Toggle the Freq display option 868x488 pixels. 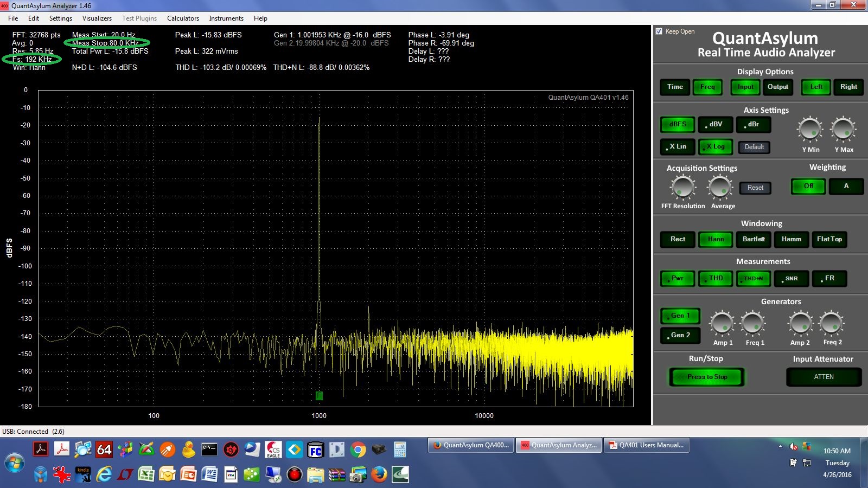(x=707, y=87)
